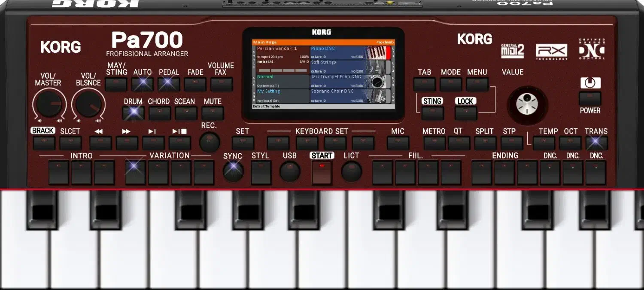The height and width of the screenshot is (290, 644).
Task: Toggle the DRUM track button
Action: (x=133, y=113)
